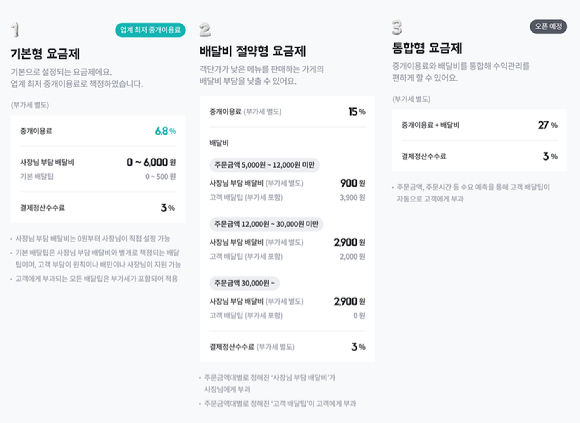Image resolution: width=580 pixels, height=423 pixels.
Task: Click the 오픈 예정 badge
Action: point(548,27)
